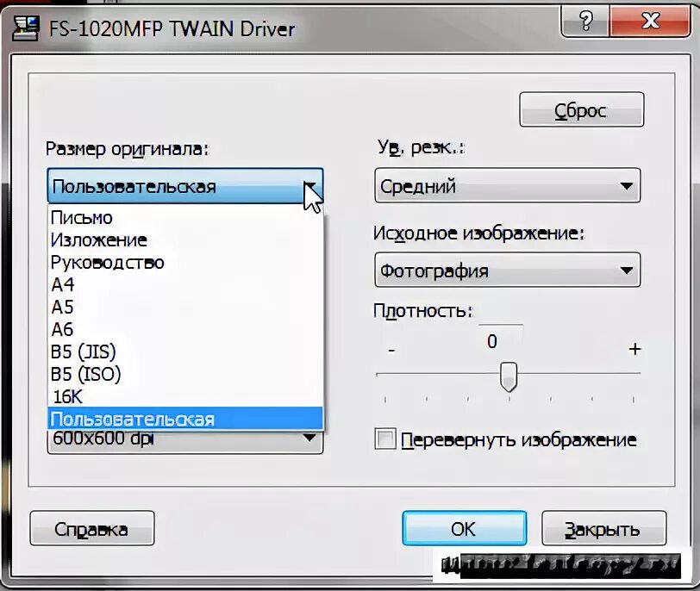
Task: Open the Исходное изображение dropdown set to Фотография
Action: click(x=508, y=271)
